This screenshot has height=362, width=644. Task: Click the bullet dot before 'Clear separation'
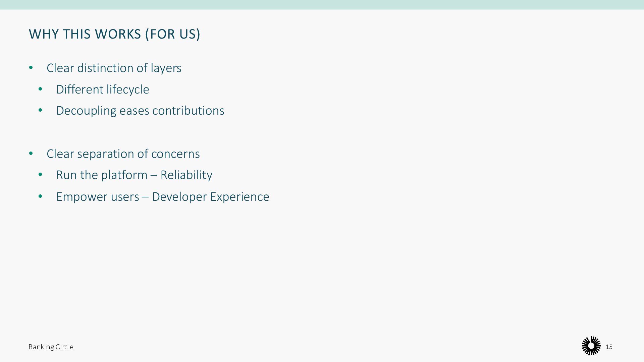31,154
